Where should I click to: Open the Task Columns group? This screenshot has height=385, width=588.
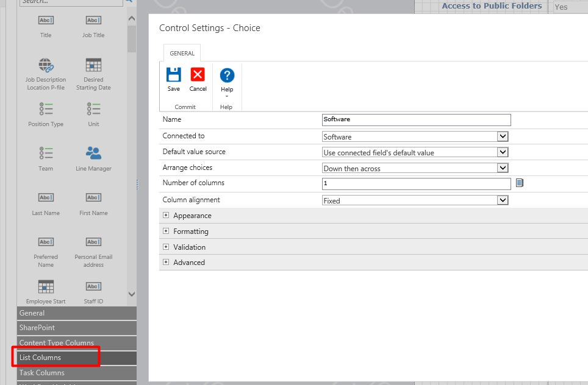click(76, 373)
